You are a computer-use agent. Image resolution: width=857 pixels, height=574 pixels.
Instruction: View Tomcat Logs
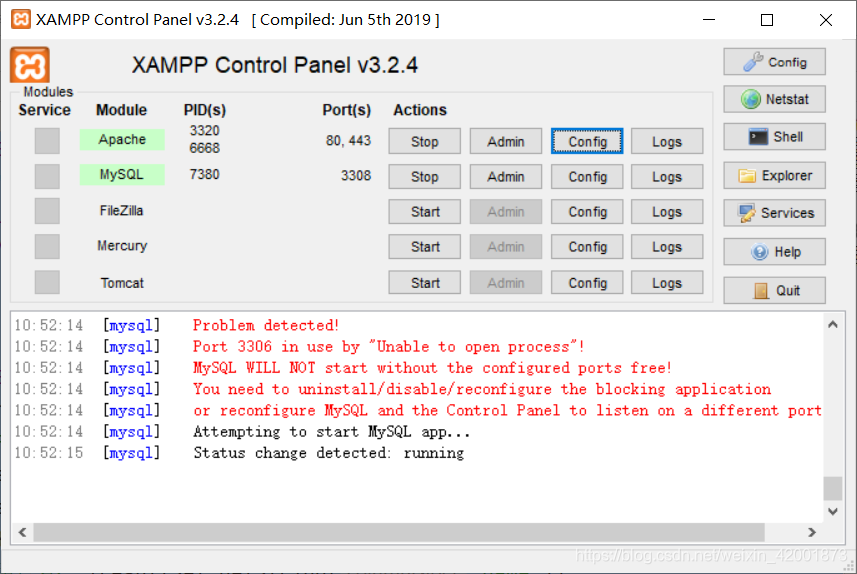(x=667, y=283)
